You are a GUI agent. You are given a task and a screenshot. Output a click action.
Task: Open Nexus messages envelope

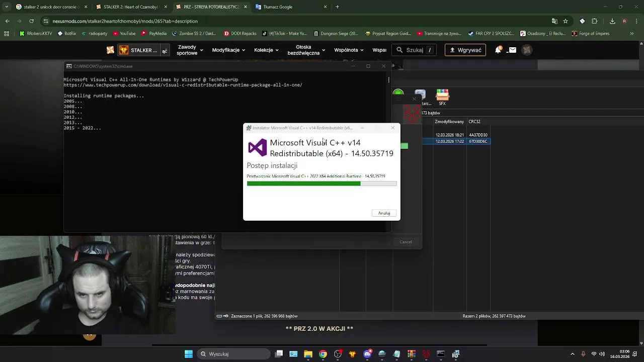tap(512, 50)
